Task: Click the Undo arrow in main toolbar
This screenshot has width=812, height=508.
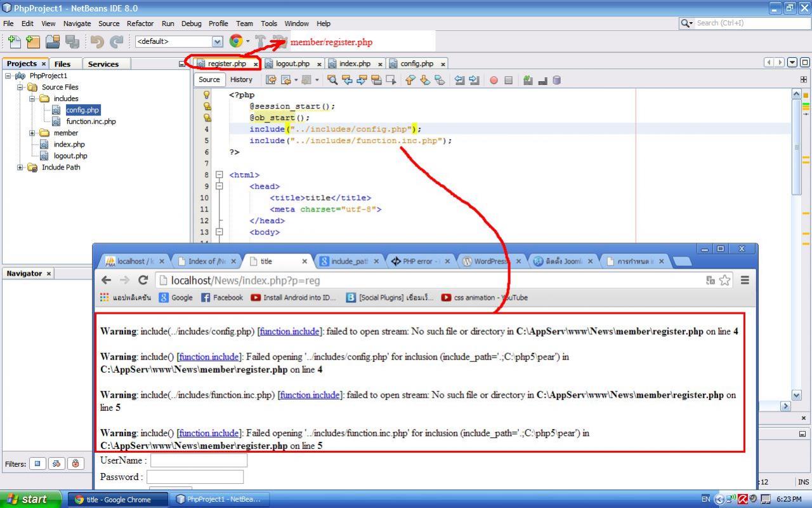Action: (x=97, y=41)
